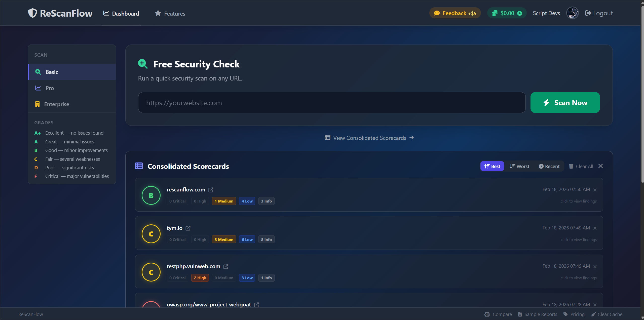Screen dimensions: 644x320
Task: Open tym.io external link icon
Action: tap(188, 228)
